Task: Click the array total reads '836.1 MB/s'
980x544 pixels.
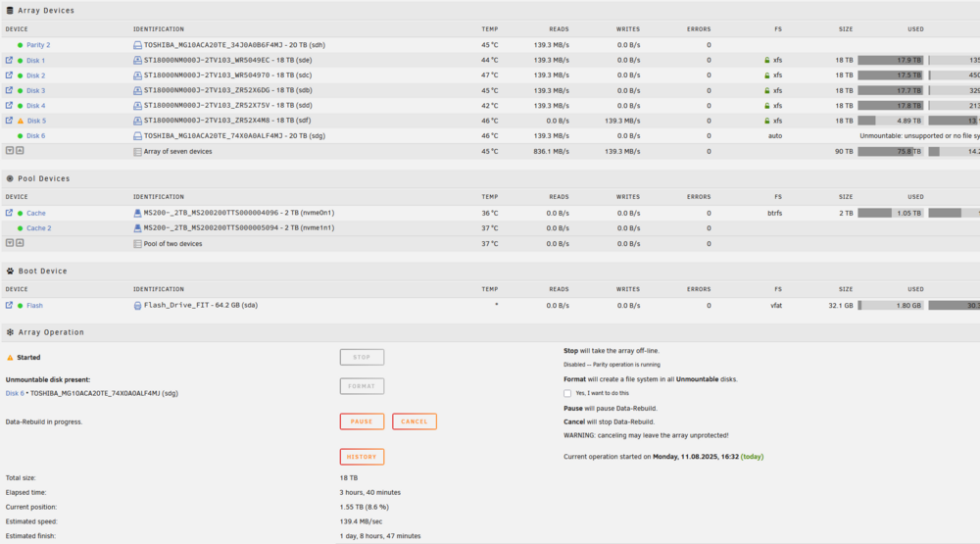Action: tap(551, 151)
